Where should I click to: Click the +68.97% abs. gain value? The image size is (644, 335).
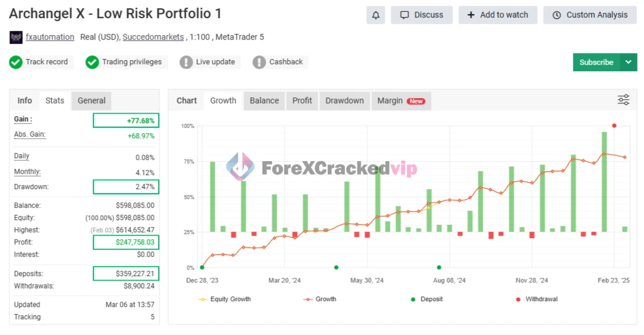click(x=141, y=136)
